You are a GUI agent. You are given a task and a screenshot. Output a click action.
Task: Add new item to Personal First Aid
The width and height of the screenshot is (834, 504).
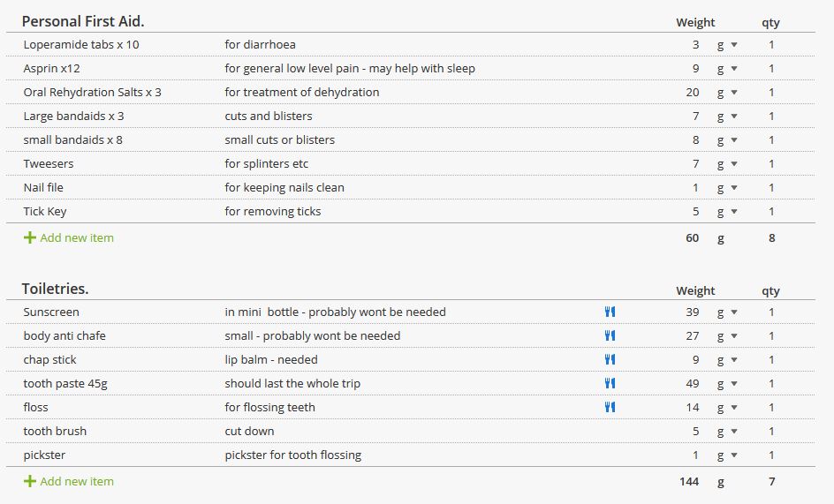click(69, 237)
